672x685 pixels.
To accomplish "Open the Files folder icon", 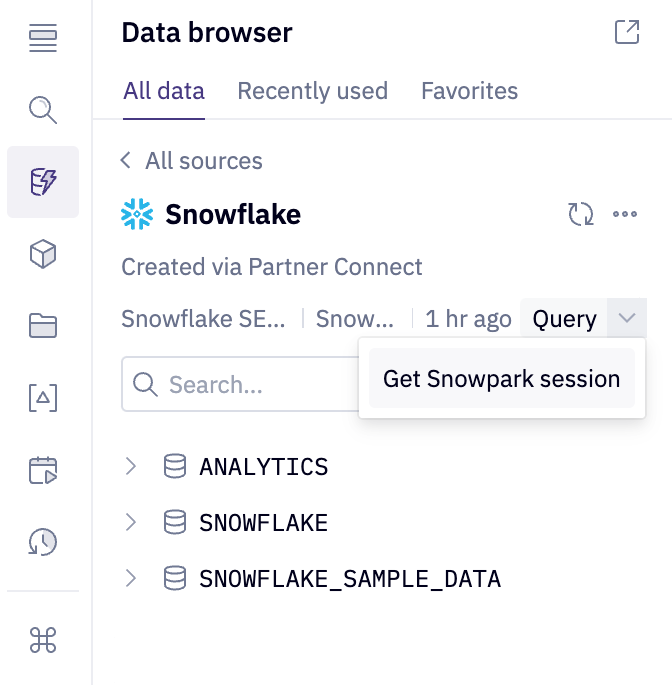I will [x=43, y=326].
